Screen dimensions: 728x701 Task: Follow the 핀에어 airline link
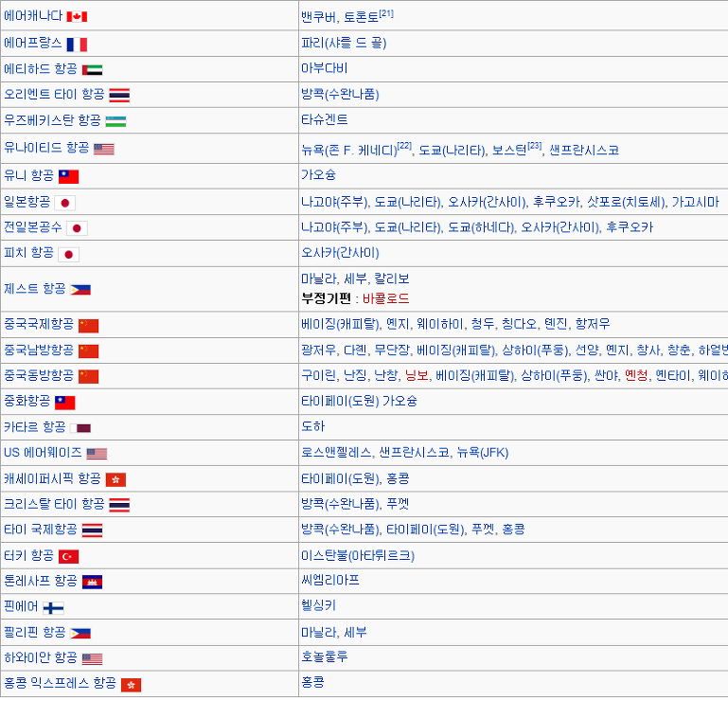tap(21, 606)
